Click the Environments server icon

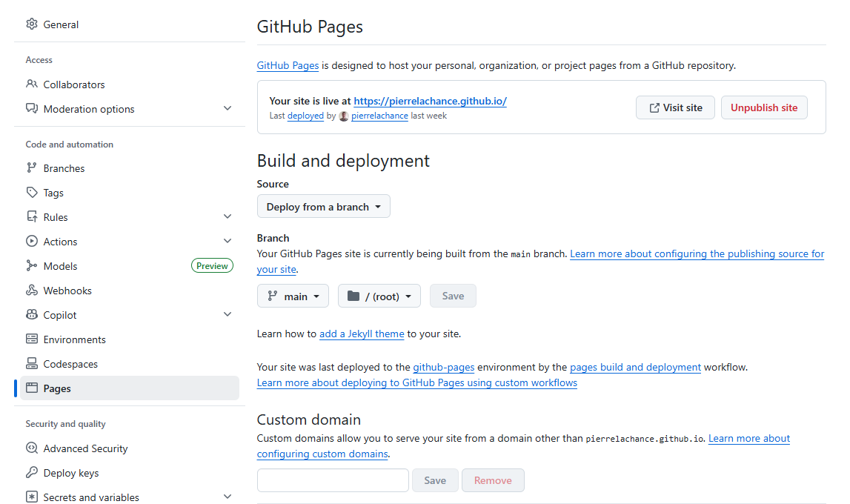(x=32, y=339)
